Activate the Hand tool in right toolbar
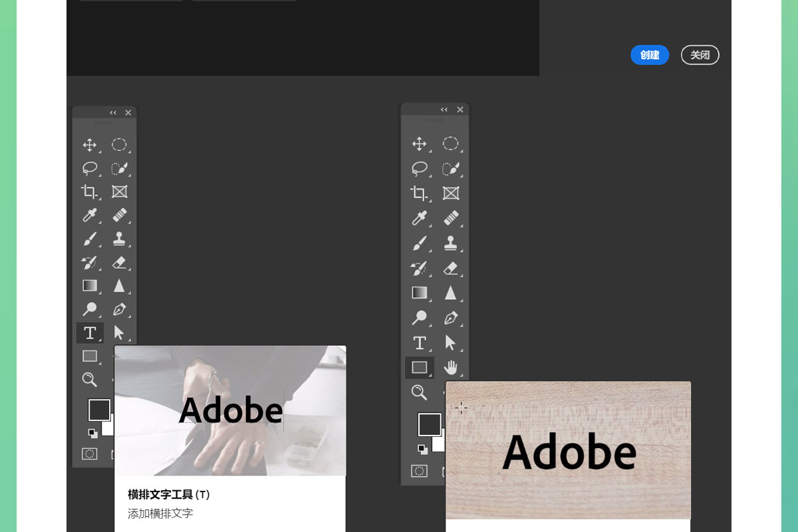The height and width of the screenshot is (532, 798). point(451,367)
